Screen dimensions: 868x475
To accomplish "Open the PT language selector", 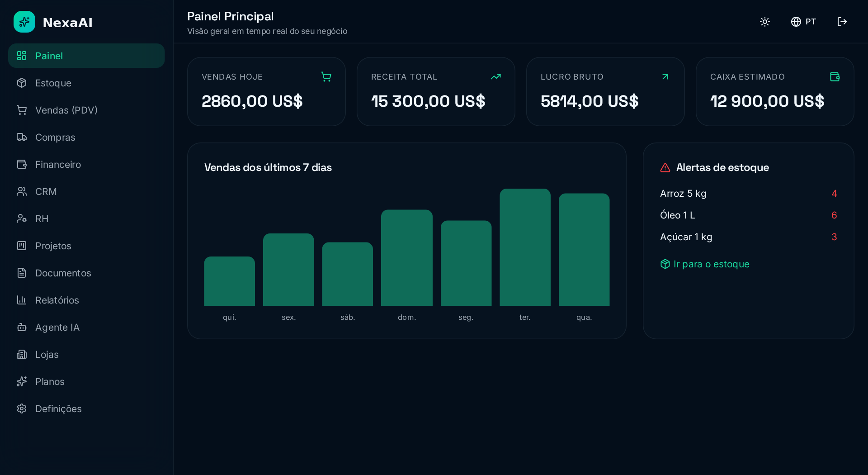I will pyautogui.click(x=803, y=22).
